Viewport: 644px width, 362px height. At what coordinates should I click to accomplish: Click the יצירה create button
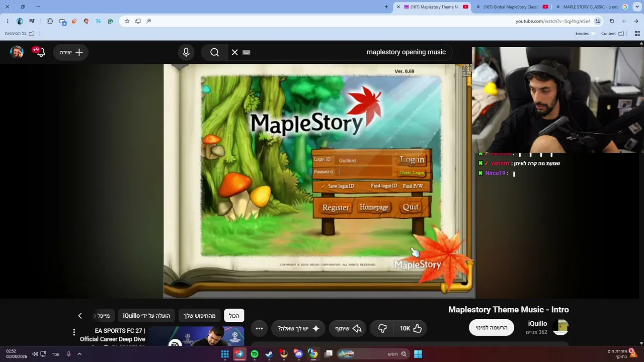(x=71, y=52)
